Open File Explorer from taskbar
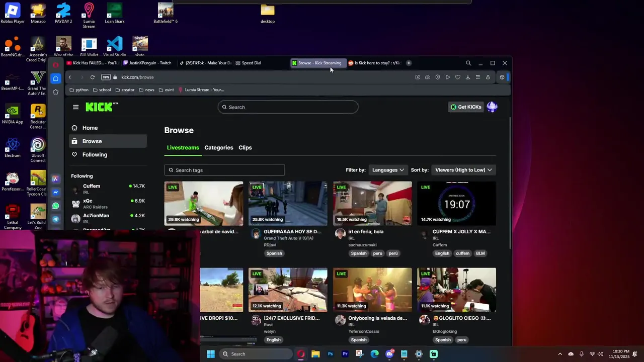 tap(315, 354)
